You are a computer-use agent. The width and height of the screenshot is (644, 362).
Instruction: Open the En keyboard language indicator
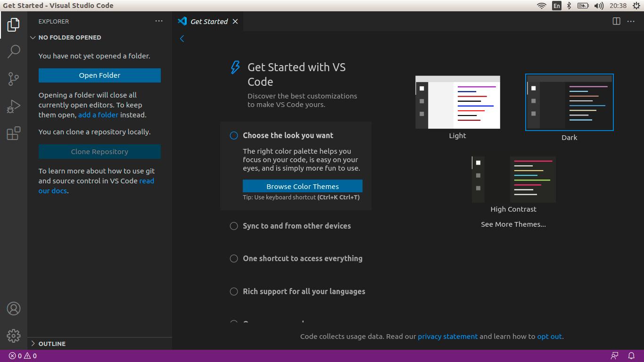click(x=557, y=6)
